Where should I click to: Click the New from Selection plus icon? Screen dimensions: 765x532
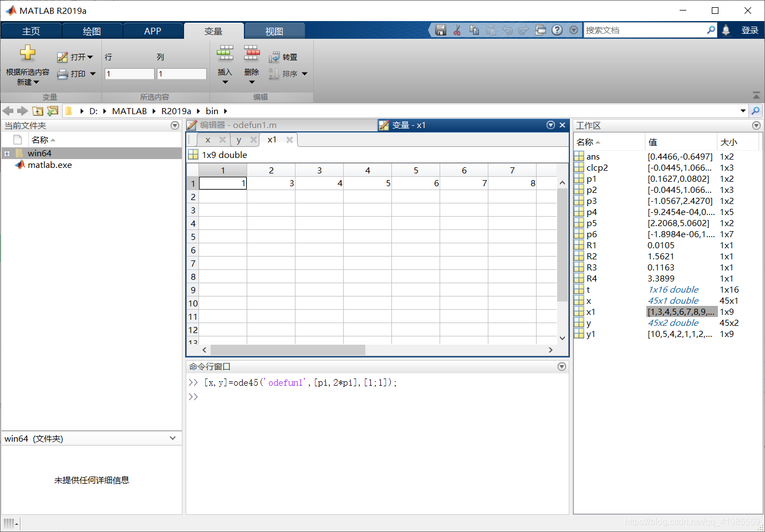click(x=28, y=53)
